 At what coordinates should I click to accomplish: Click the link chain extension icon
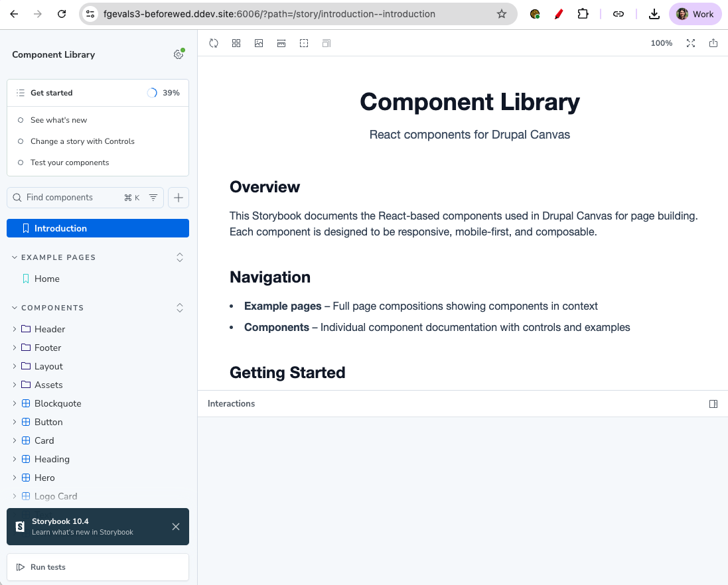pyautogui.click(x=618, y=14)
